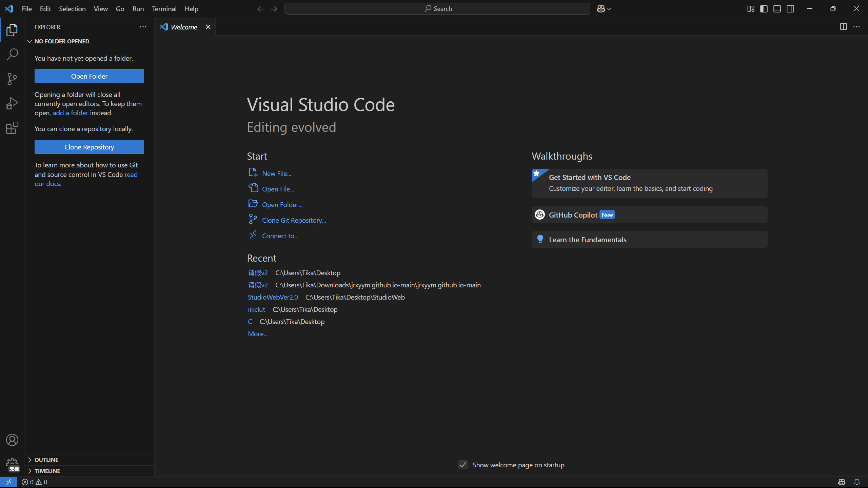Open the Selection menu

72,9
